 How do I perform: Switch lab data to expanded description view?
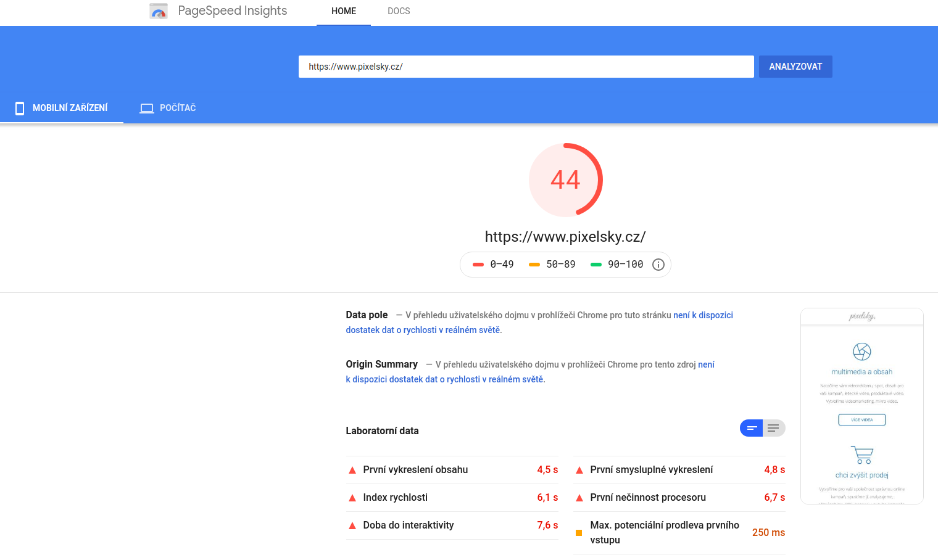[774, 428]
